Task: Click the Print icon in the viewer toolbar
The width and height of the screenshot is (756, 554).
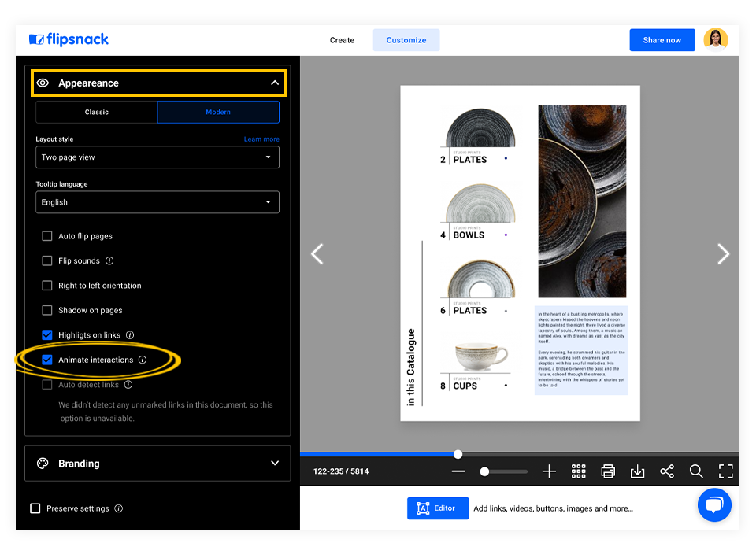Action: point(607,471)
